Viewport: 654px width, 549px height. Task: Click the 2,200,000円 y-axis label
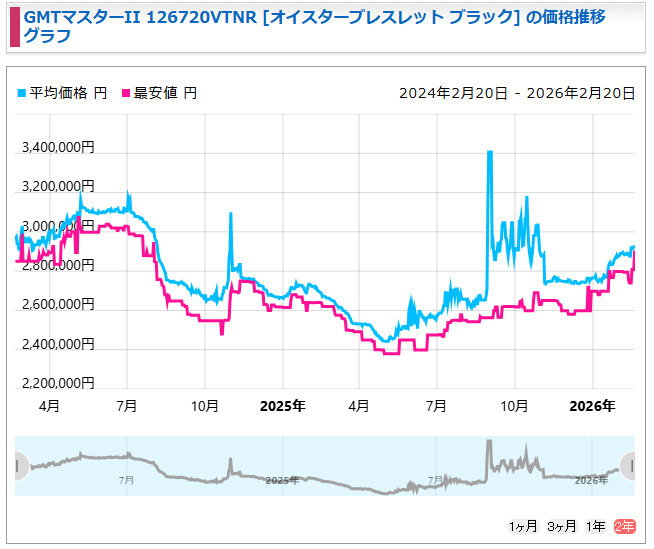(58, 383)
